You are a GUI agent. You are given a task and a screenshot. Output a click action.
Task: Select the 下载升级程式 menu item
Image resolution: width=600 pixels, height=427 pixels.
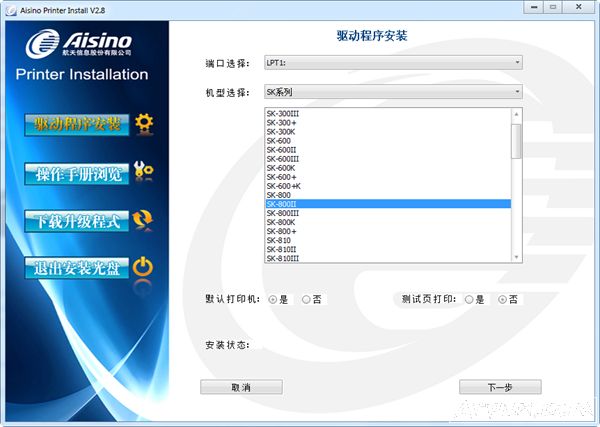coord(77,221)
